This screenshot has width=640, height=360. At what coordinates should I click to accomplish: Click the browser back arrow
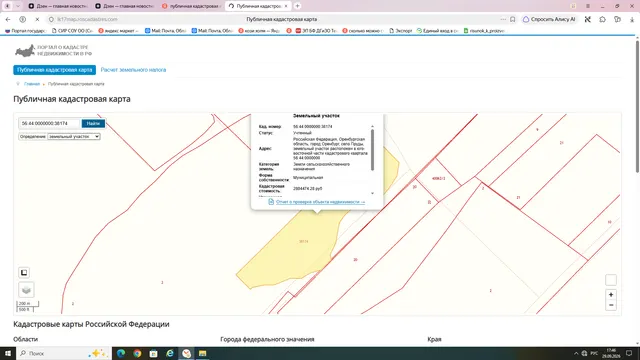tap(8, 19)
